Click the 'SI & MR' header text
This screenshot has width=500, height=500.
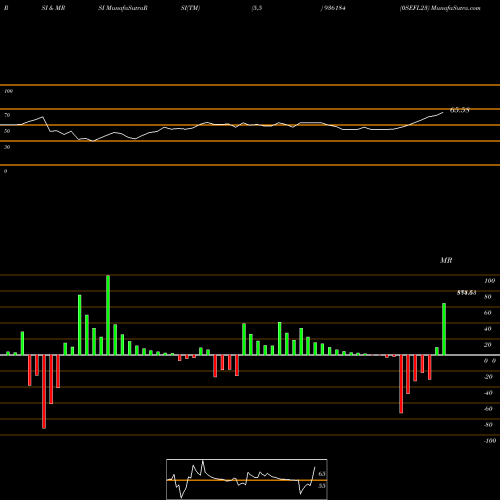click(x=53, y=8)
